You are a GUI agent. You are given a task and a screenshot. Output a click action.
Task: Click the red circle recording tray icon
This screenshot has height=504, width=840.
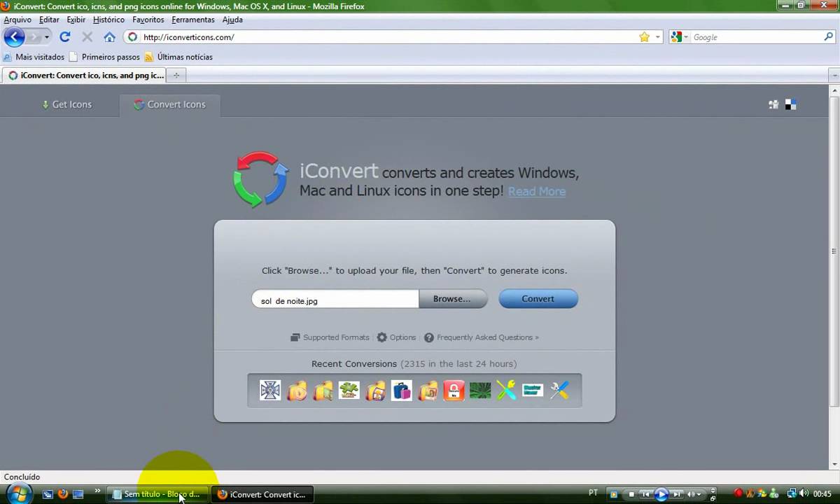(x=738, y=494)
